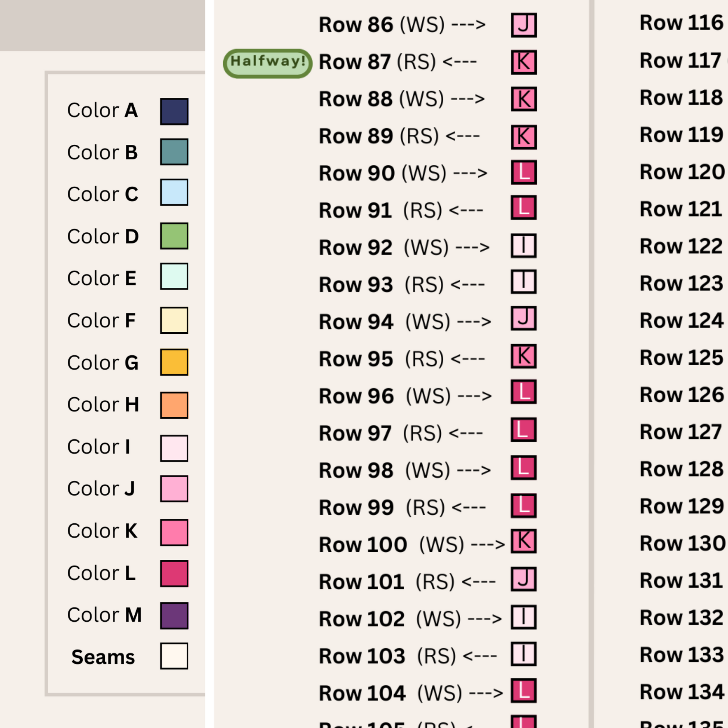Select the K color box on Row 100

point(524,541)
